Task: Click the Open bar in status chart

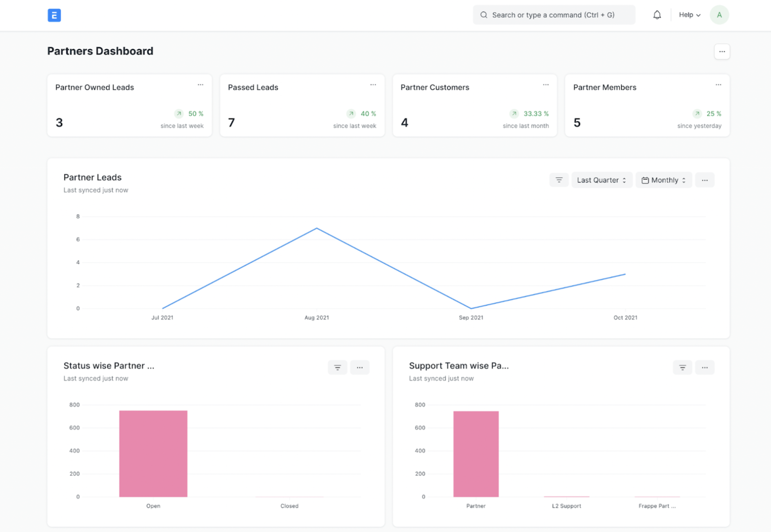Action: [x=153, y=454]
